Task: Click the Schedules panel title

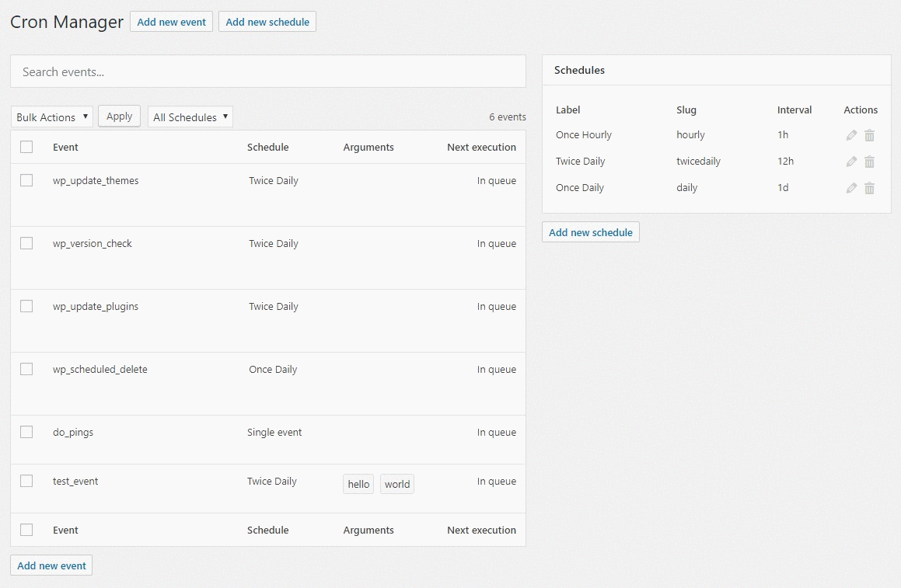Action: pyautogui.click(x=579, y=70)
